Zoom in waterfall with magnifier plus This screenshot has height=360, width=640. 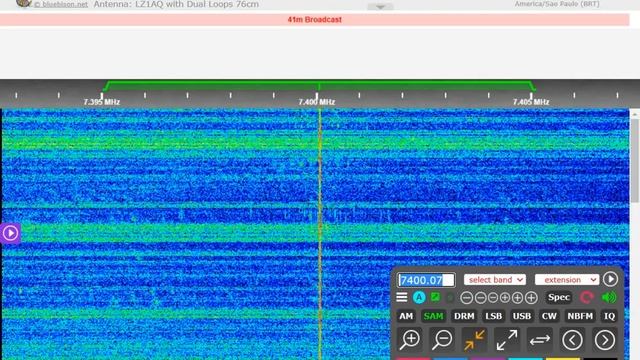pos(410,340)
